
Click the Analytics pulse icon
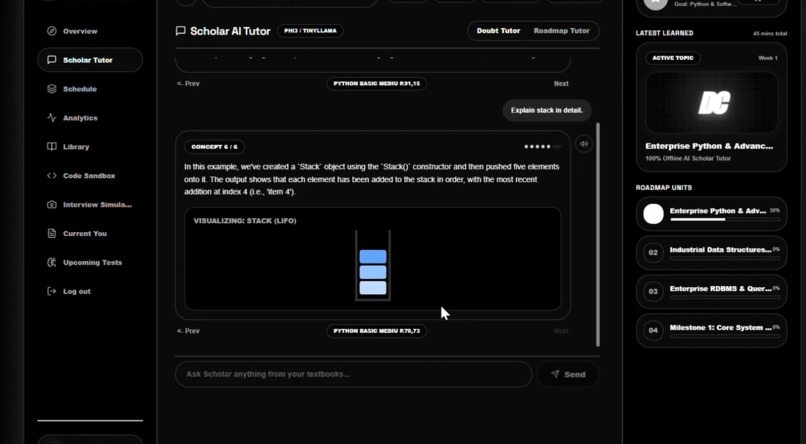[51, 118]
